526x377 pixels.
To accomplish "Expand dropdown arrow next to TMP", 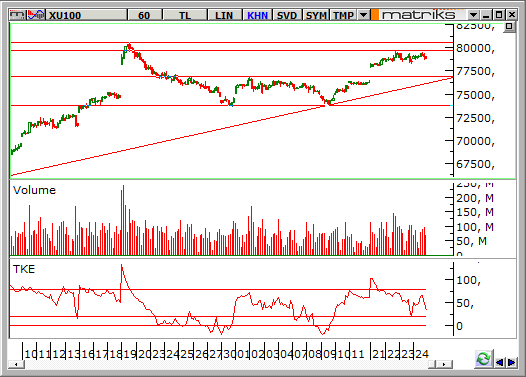I will [x=363, y=15].
